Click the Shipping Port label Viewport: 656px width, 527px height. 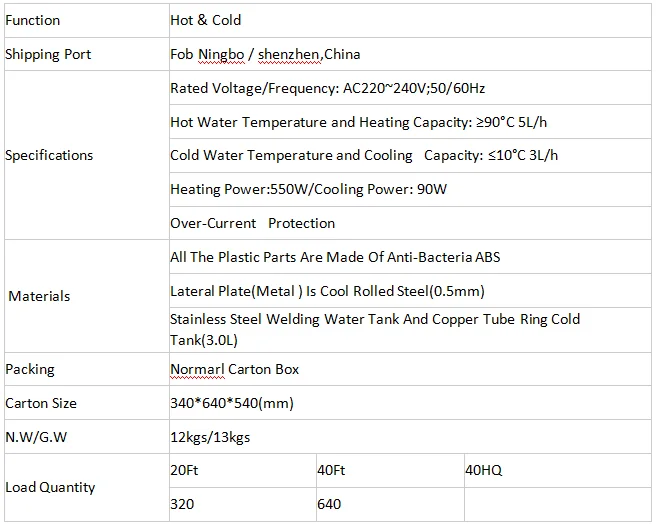point(48,54)
